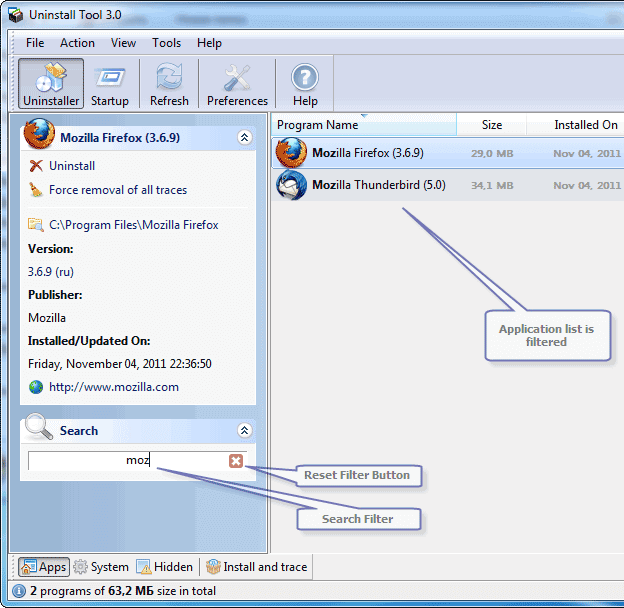Switch to the System tab

pos(101,567)
